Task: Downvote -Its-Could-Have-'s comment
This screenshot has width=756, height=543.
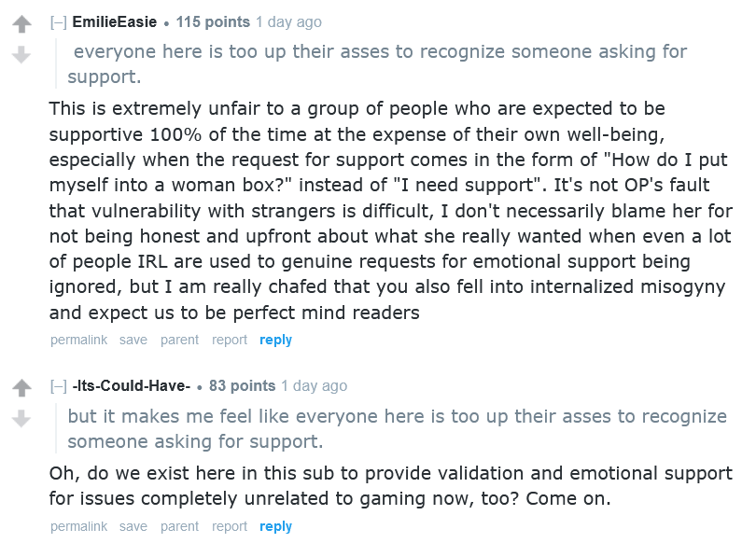Action: click(21, 419)
